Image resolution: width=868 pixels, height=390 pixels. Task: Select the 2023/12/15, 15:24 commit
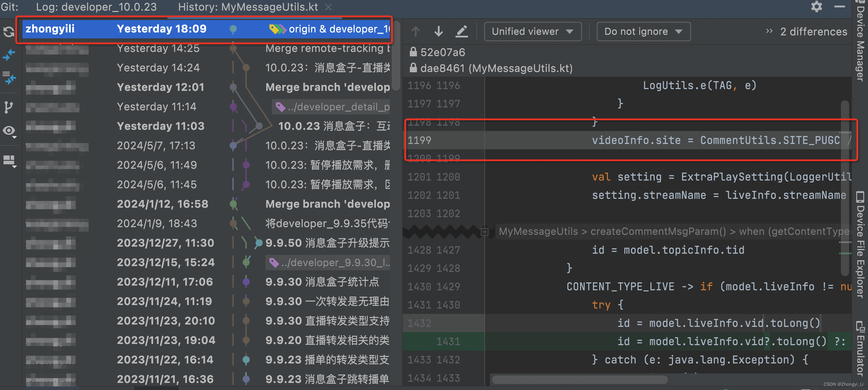click(x=206, y=263)
